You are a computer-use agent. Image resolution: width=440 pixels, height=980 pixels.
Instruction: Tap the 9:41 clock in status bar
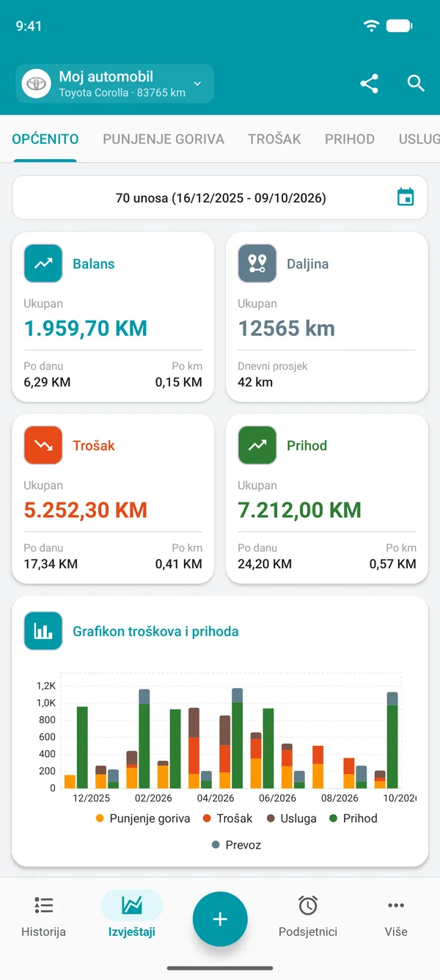[29, 26]
